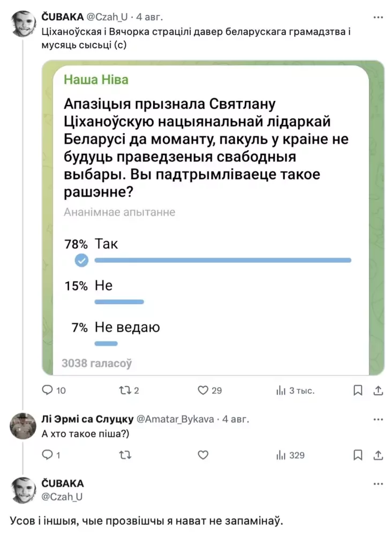Reply to the Amatar_Bykava comment
This screenshot has width=392, height=534.
pyautogui.click(x=51, y=455)
